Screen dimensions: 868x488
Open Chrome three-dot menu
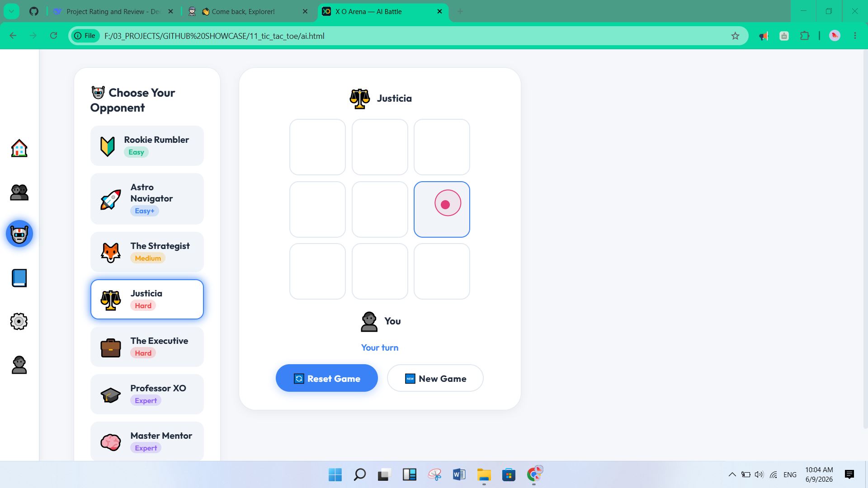[855, 36]
